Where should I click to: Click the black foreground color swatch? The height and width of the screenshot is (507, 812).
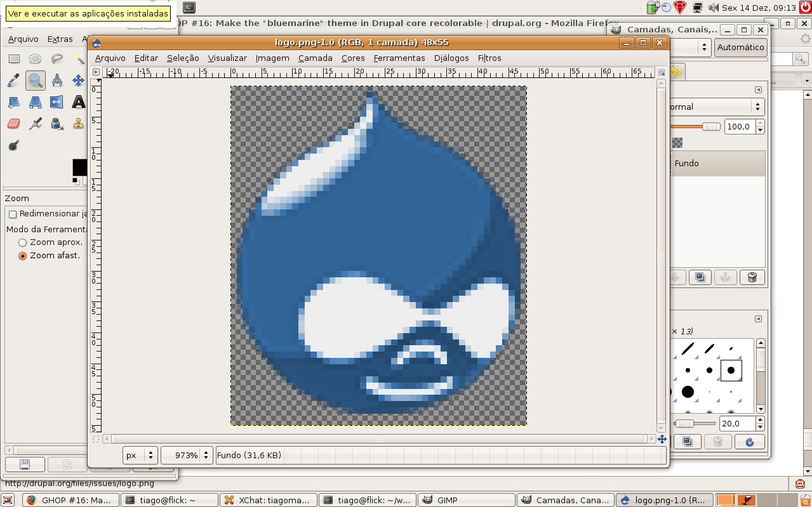point(79,167)
